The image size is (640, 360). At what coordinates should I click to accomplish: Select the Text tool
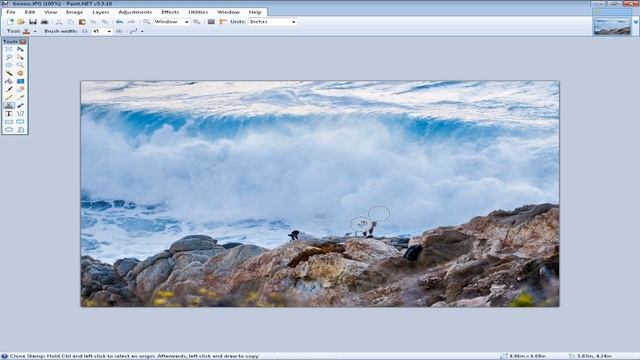(x=9, y=113)
